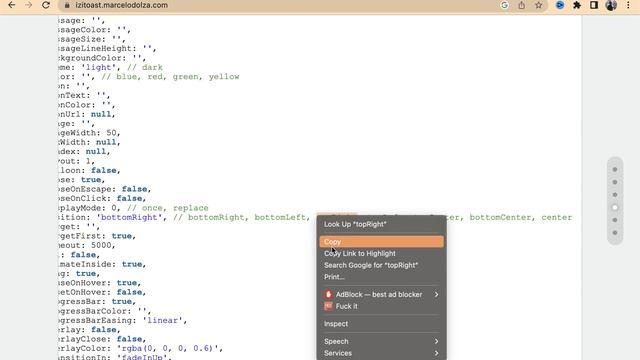
Task: Click the Fuck it extension entry
Action: [381, 306]
